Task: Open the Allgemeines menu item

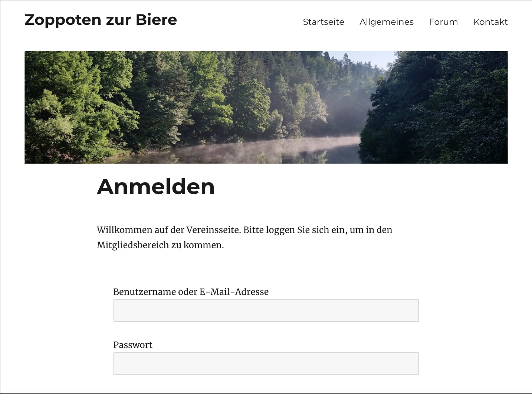Action: (x=387, y=22)
